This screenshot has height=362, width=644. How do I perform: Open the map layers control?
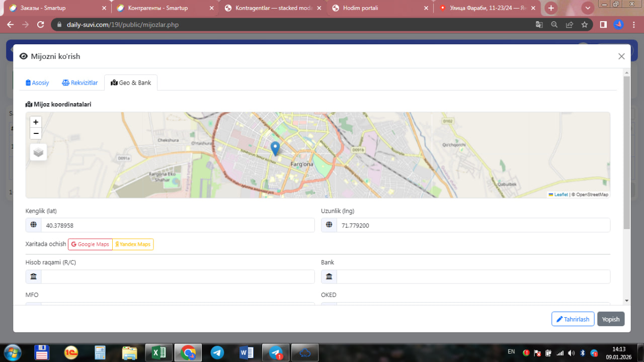(x=38, y=152)
